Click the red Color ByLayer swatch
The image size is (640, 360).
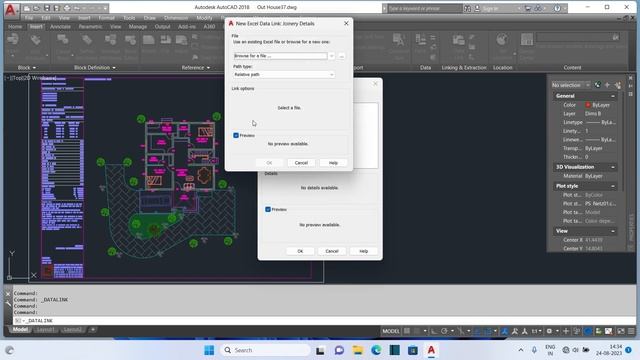(588, 105)
